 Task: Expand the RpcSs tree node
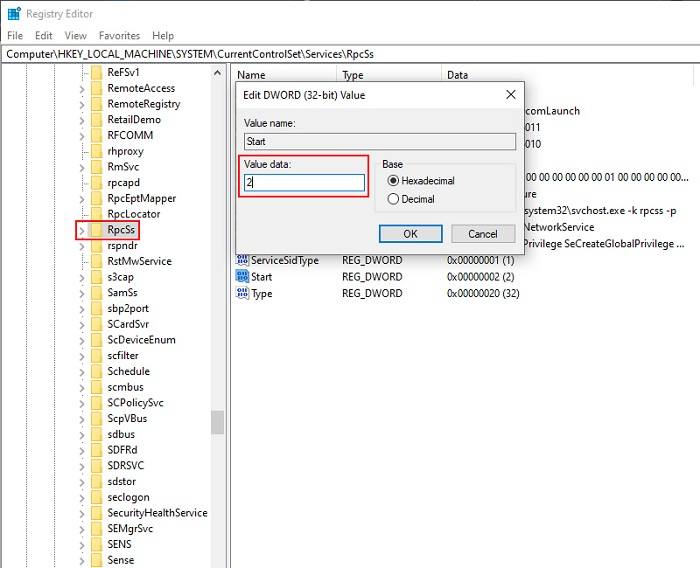coord(82,230)
